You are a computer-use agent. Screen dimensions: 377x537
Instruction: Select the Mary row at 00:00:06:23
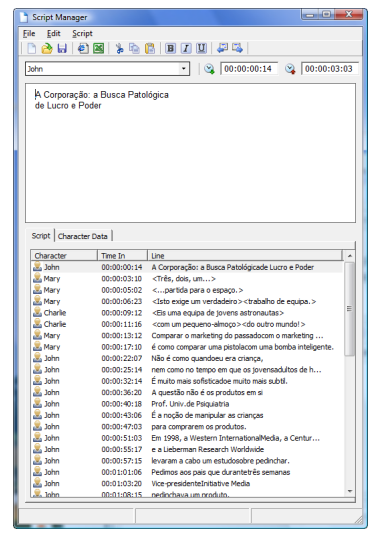click(x=187, y=301)
